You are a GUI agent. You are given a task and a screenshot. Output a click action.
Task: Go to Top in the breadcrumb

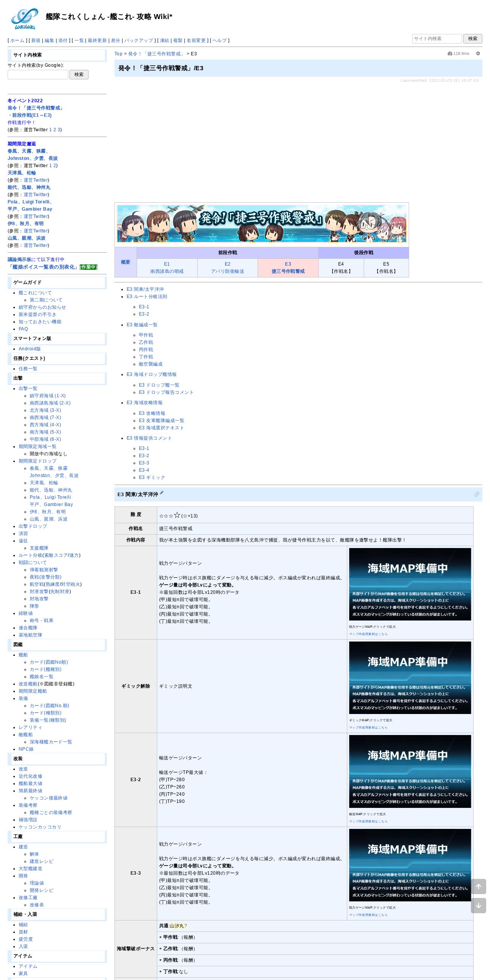[118, 54]
